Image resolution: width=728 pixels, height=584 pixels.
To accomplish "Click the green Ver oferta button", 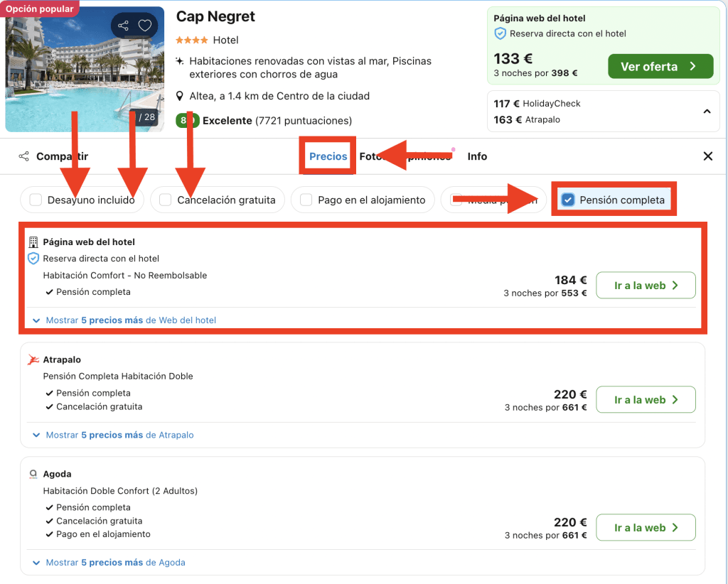I will click(x=660, y=67).
